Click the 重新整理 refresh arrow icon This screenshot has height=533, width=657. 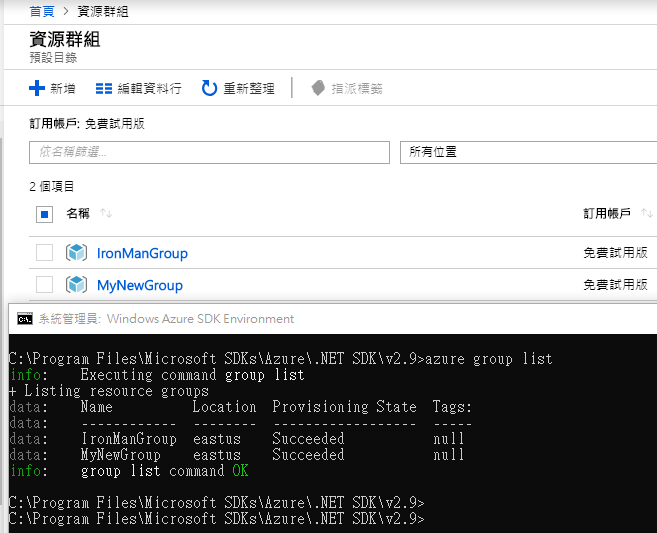tap(209, 88)
